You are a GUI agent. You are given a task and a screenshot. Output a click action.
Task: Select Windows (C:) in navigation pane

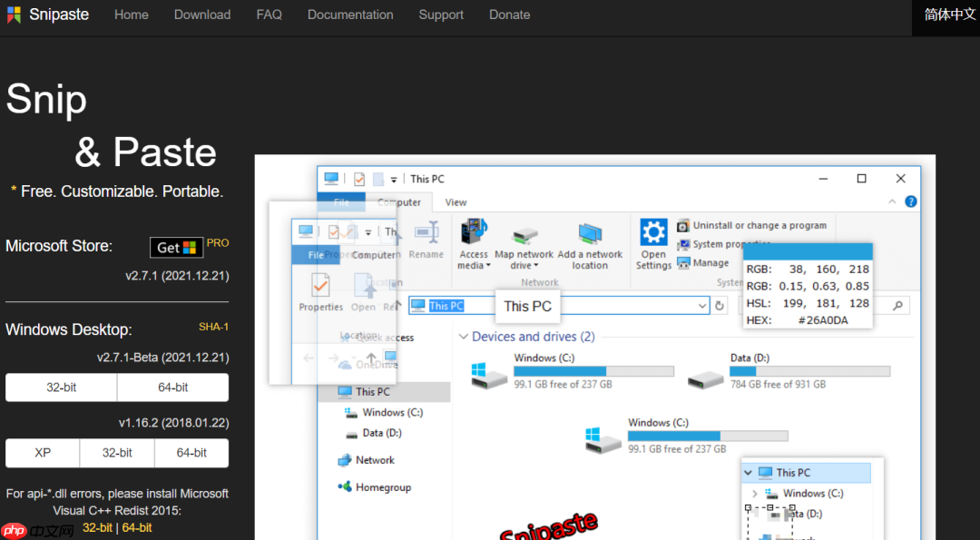click(x=384, y=413)
